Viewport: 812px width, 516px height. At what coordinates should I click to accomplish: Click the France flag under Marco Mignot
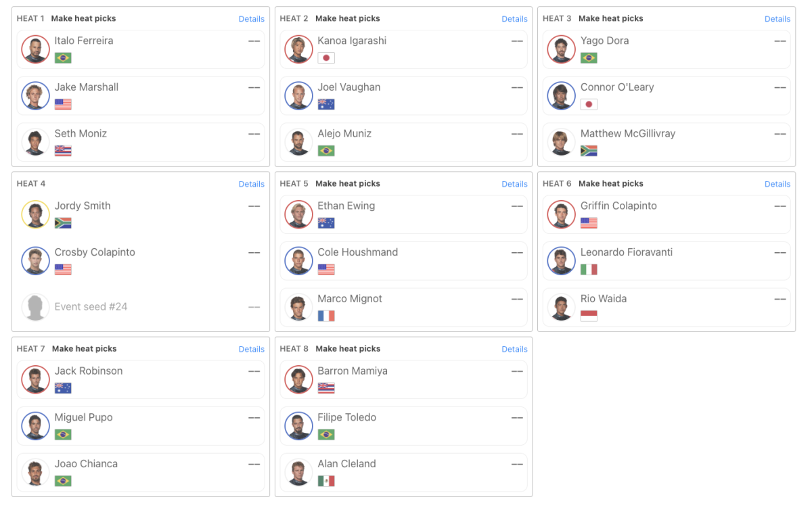tap(326, 316)
